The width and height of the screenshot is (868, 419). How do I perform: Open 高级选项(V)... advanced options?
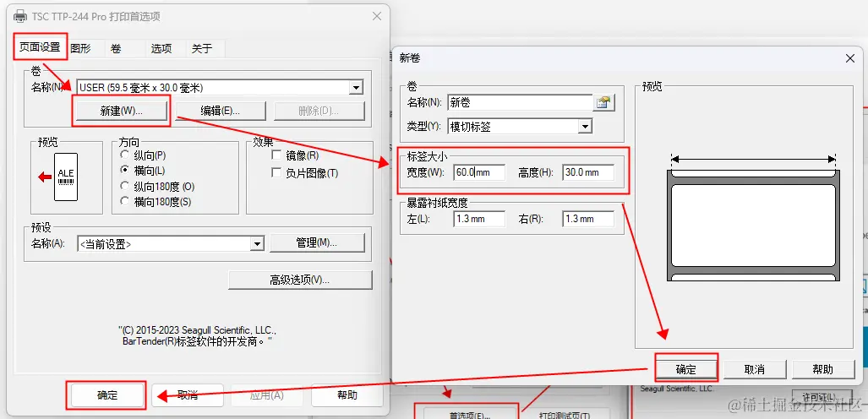[x=300, y=280]
